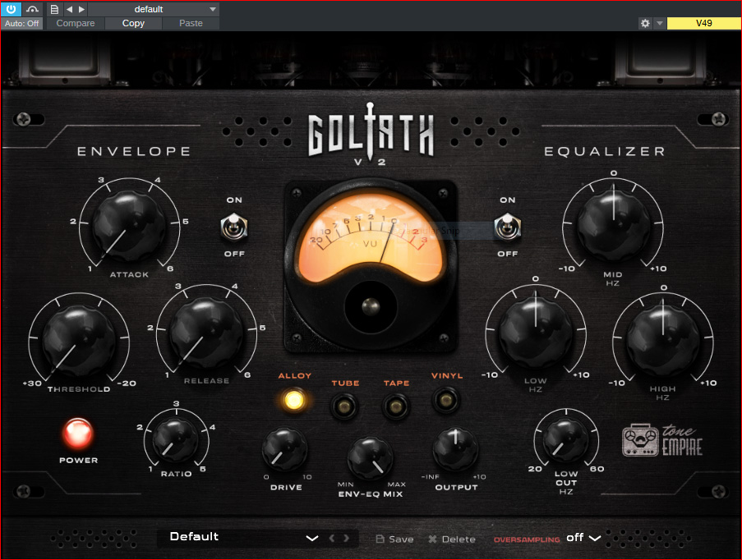Click the settings gear icon

[645, 23]
